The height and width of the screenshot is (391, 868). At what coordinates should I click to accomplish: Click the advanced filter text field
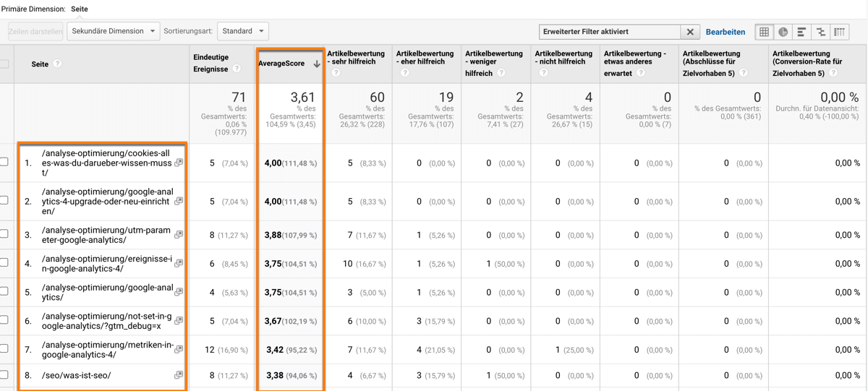609,32
